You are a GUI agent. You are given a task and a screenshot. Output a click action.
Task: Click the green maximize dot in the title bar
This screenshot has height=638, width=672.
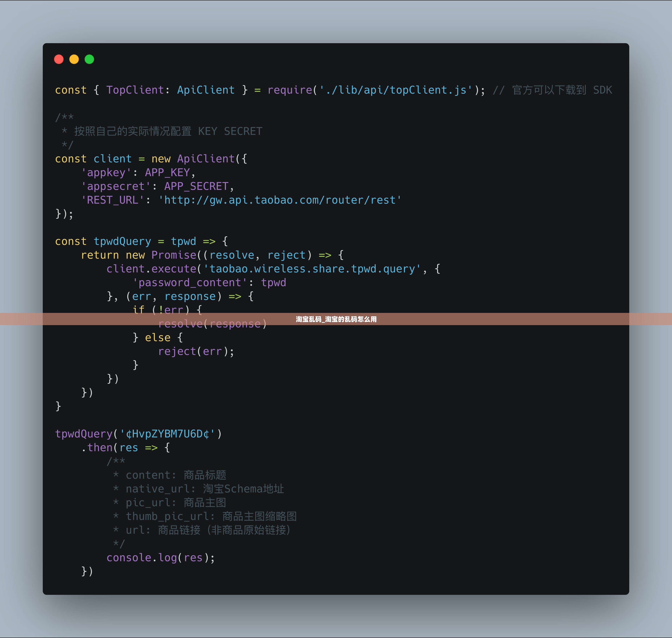click(x=89, y=59)
